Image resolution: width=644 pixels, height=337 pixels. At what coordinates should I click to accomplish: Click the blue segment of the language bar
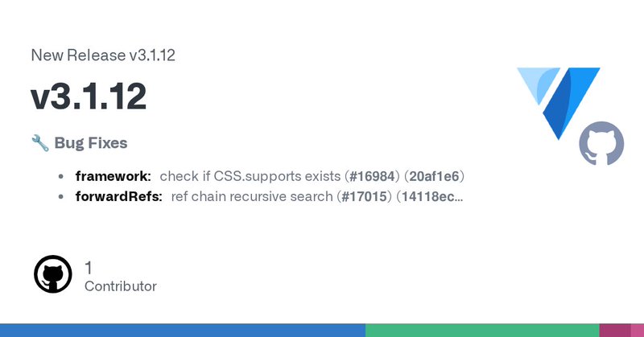(183, 331)
